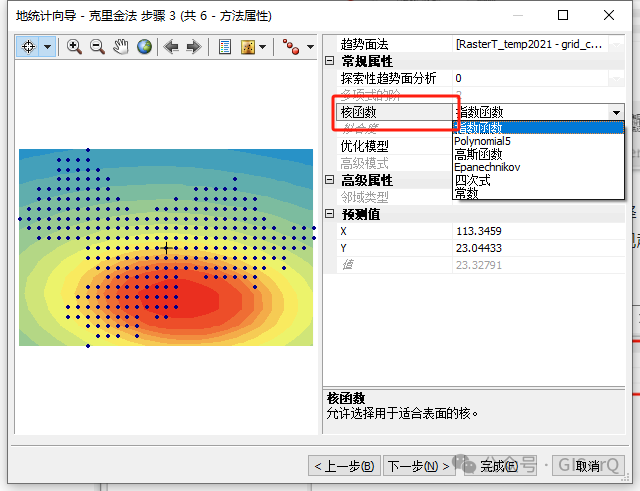Select the 核函数 property label
This screenshot has height=491, width=640.
359,112
